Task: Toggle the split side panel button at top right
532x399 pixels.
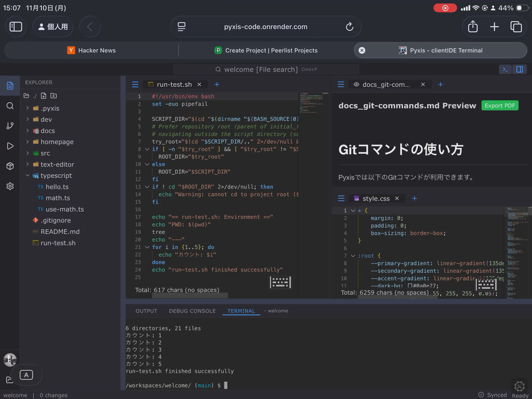Action: (x=520, y=69)
